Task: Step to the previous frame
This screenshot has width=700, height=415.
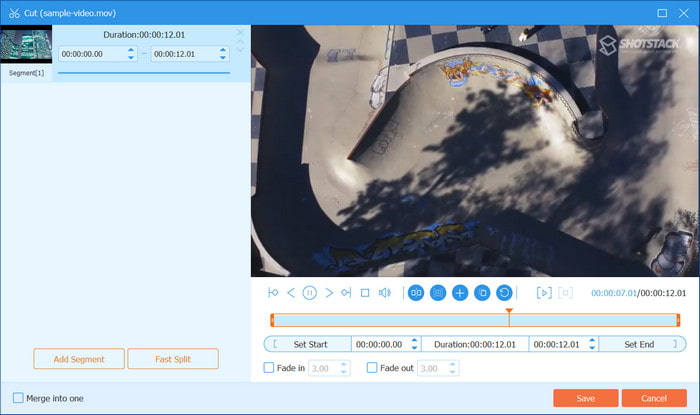Action: (x=291, y=293)
